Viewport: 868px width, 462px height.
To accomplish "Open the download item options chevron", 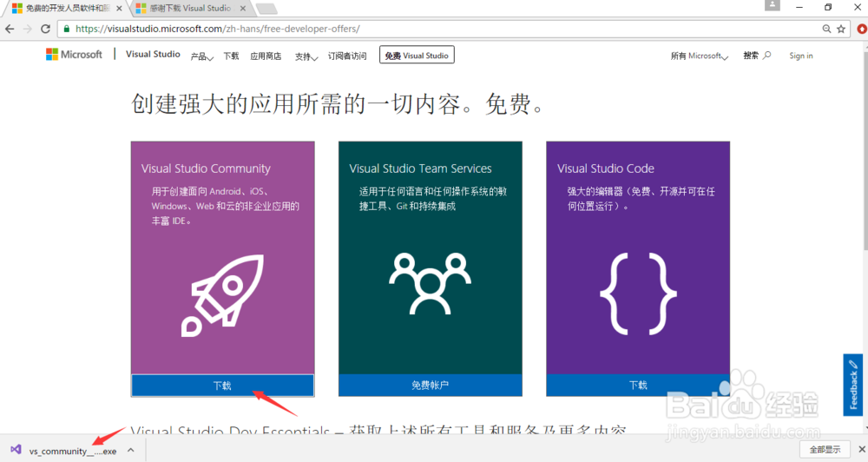I will click(x=131, y=450).
